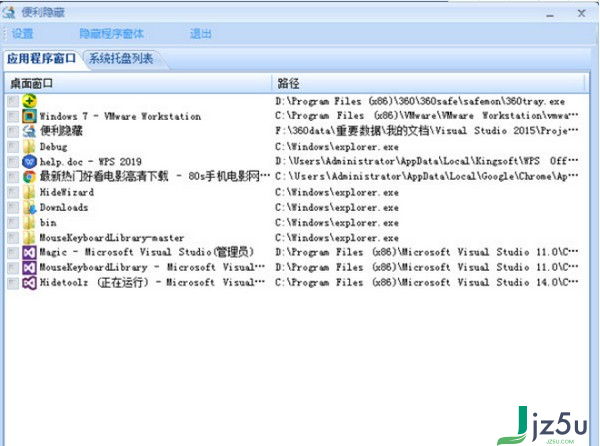Click the MouseKeyboardLibrary-master folder icon
Screen dimensions: 600x446
(x=29, y=238)
